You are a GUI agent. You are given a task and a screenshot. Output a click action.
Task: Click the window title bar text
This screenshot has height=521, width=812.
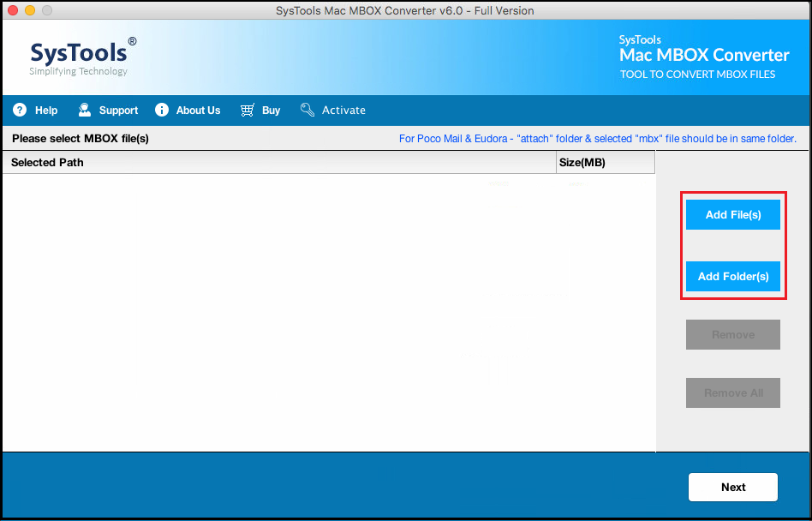(406, 10)
